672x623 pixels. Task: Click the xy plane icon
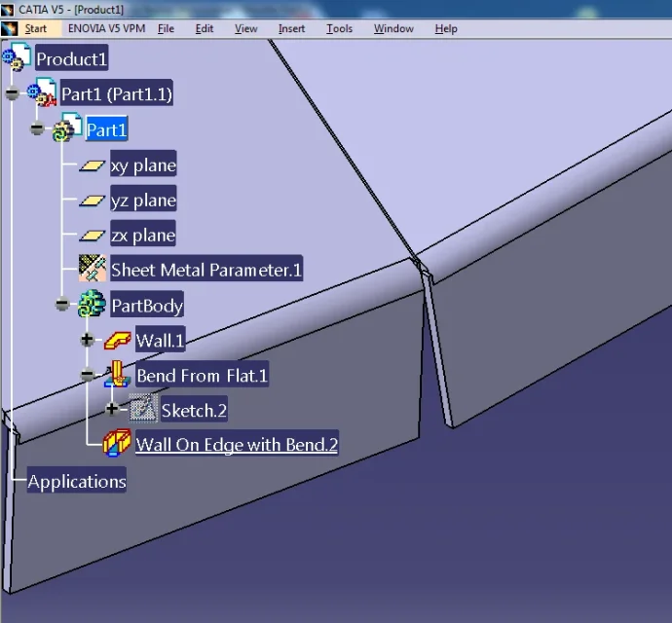pos(93,165)
